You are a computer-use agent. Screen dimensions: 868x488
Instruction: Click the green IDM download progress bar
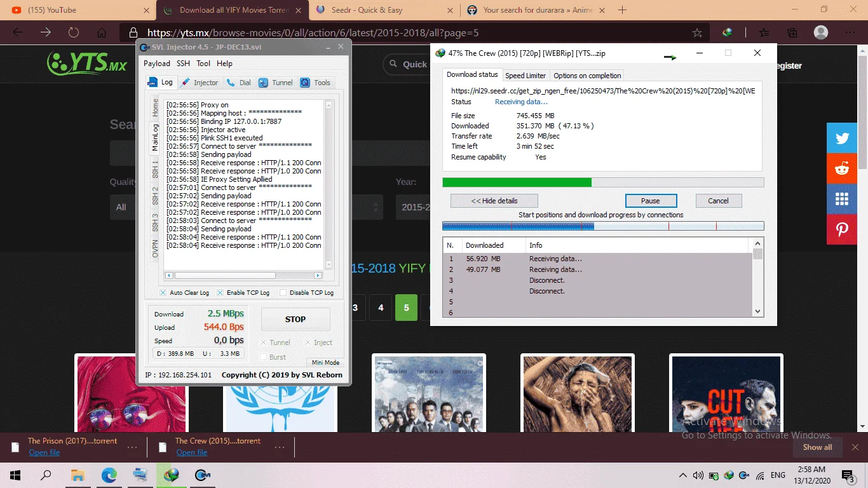click(x=603, y=182)
